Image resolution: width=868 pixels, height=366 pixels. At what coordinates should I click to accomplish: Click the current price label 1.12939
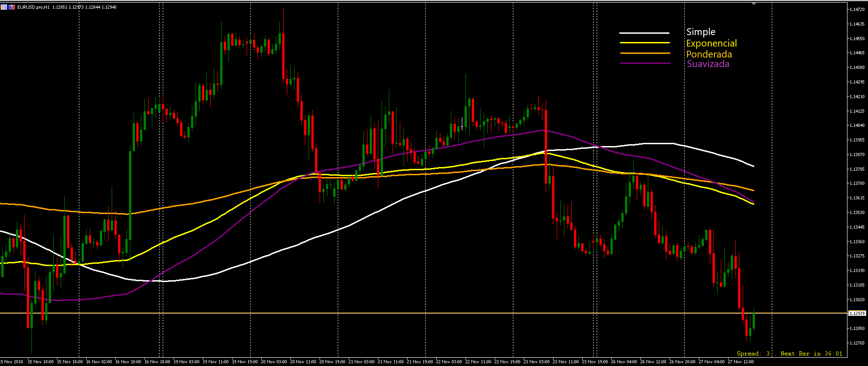coord(857,314)
